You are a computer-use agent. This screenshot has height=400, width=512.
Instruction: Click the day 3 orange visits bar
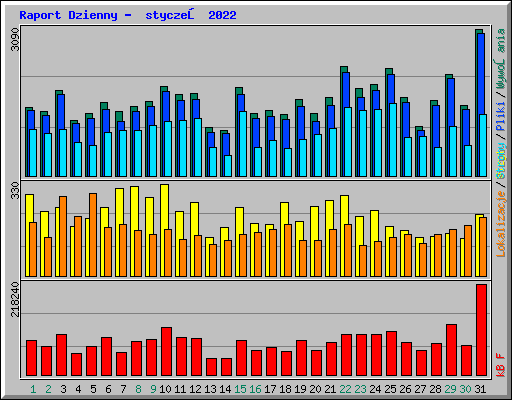63,236
